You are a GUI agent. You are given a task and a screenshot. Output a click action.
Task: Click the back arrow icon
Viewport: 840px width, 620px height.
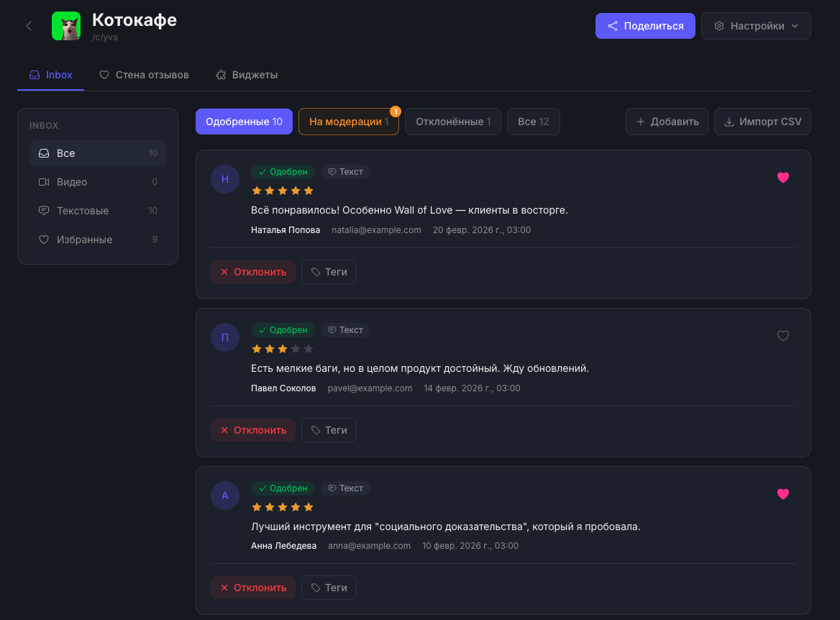pyautogui.click(x=29, y=26)
